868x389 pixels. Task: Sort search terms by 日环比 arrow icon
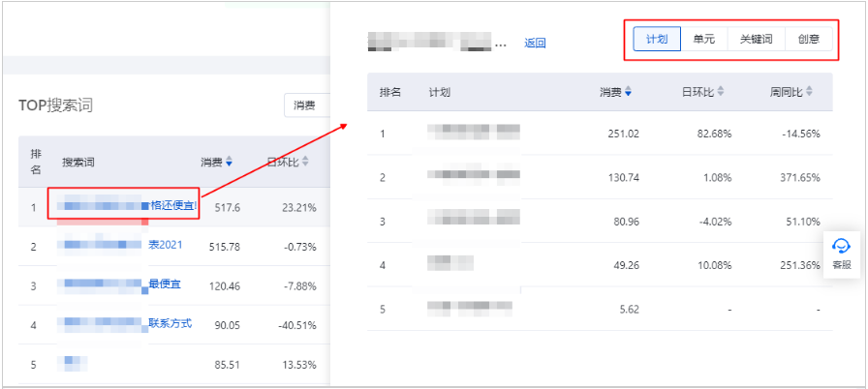pos(305,162)
